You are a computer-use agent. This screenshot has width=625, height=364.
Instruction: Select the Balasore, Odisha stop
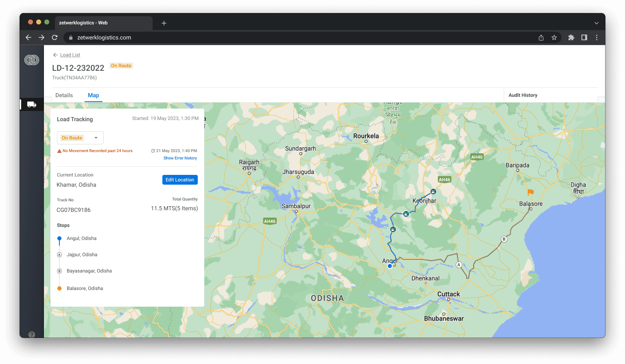click(85, 288)
